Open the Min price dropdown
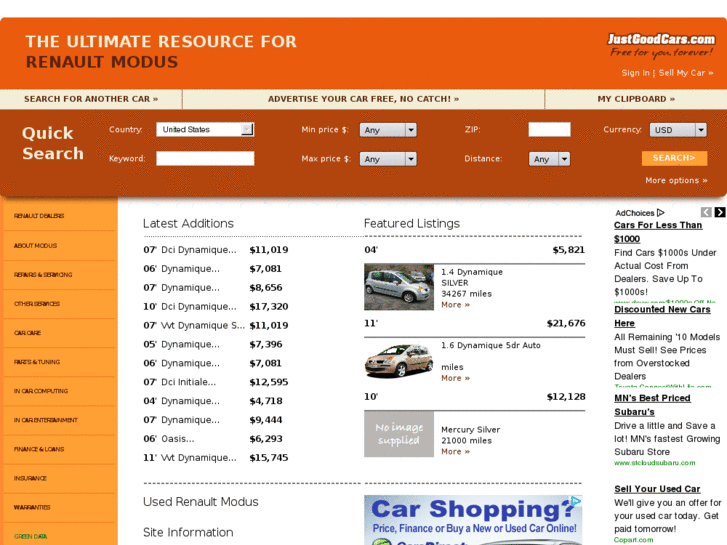The image size is (727, 545). (388, 130)
